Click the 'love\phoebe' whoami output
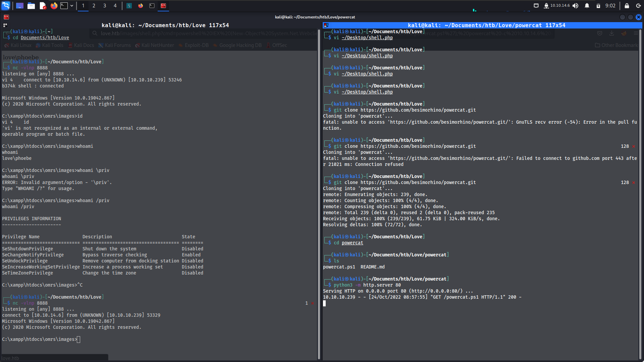Image resolution: width=644 pixels, height=362 pixels. point(17,158)
